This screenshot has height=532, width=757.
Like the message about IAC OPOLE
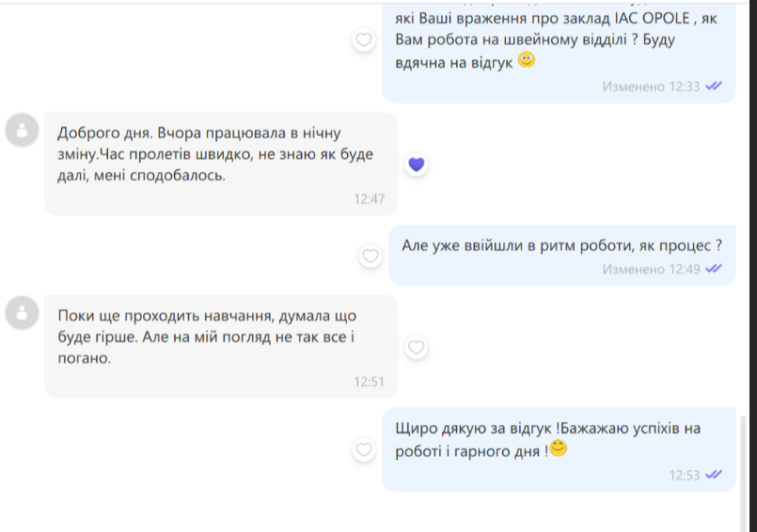coord(363,40)
